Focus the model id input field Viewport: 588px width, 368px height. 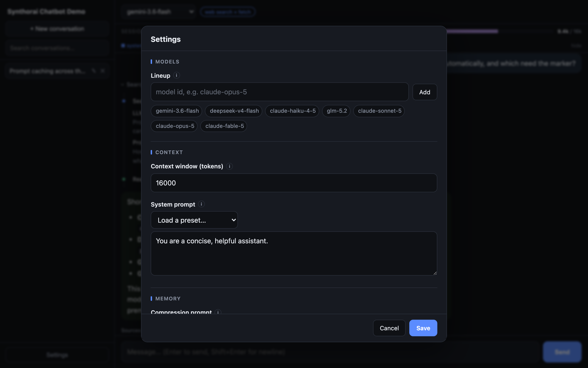click(x=280, y=92)
